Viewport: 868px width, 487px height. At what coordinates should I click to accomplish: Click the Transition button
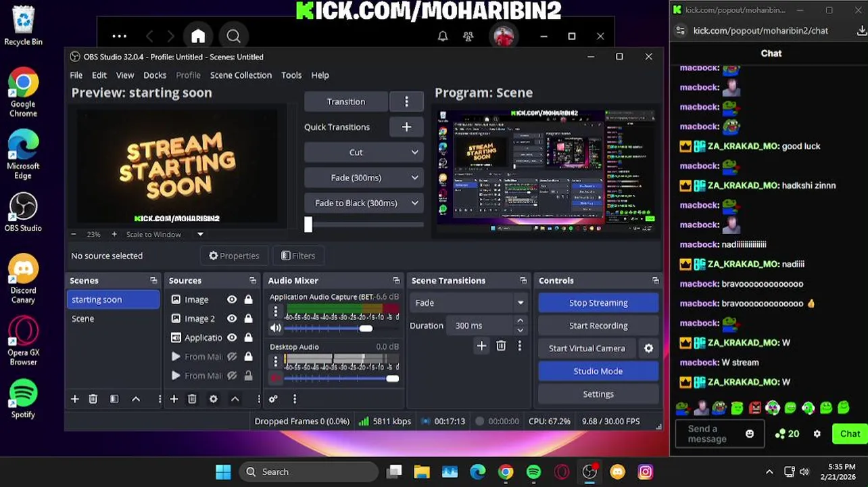pyautogui.click(x=346, y=101)
